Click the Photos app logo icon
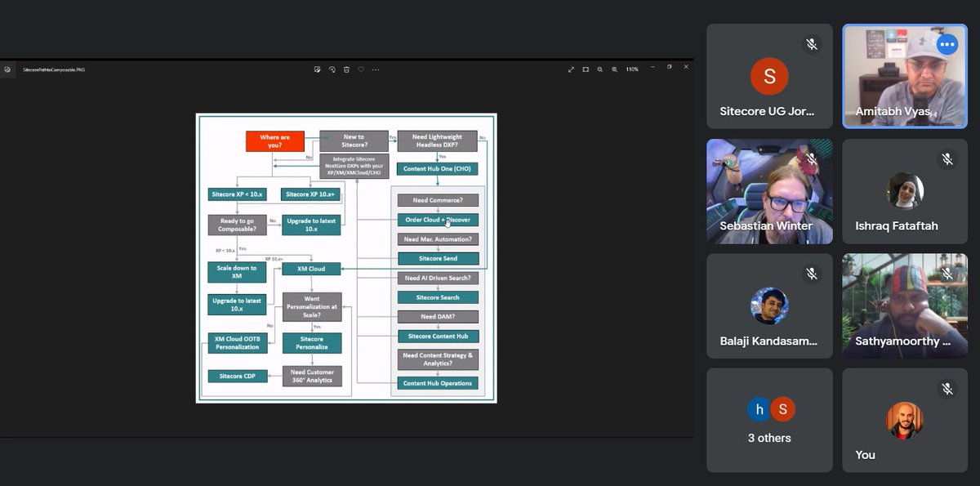Viewport: 980px width, 486px height. [7, 69]
